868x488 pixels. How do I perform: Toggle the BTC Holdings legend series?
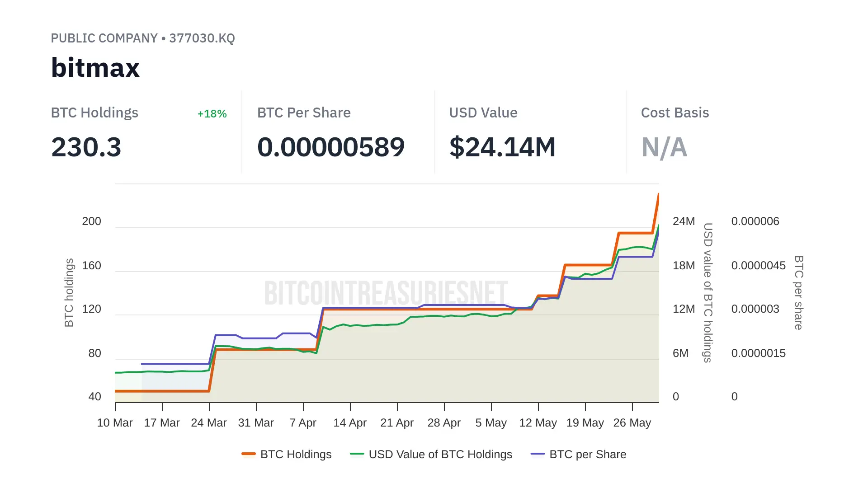click(296, 454)
